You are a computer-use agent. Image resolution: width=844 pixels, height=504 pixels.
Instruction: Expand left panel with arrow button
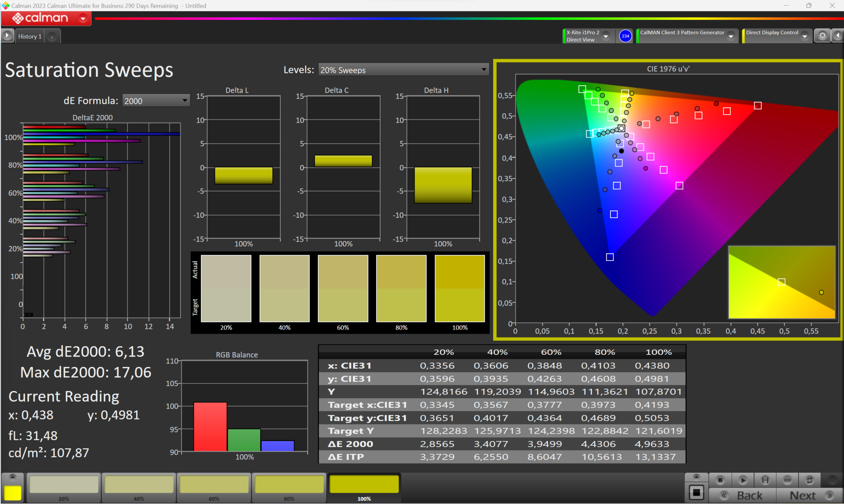7,36
